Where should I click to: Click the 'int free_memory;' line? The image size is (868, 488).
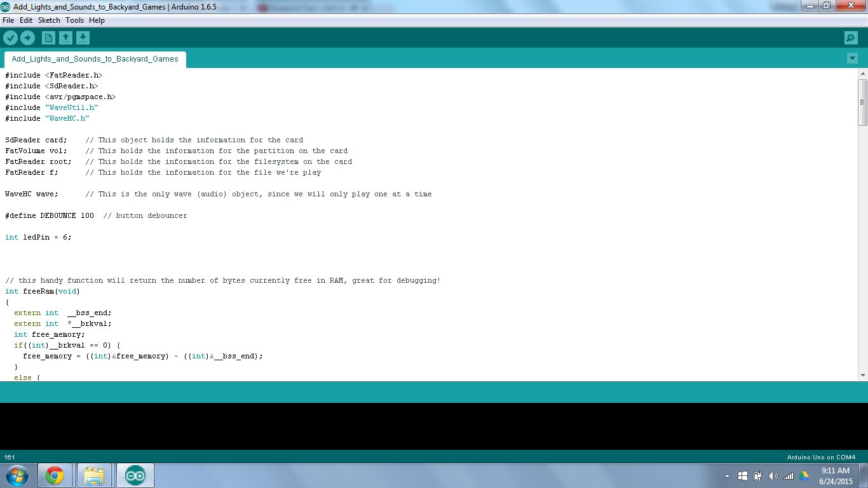tap(49, 334)
